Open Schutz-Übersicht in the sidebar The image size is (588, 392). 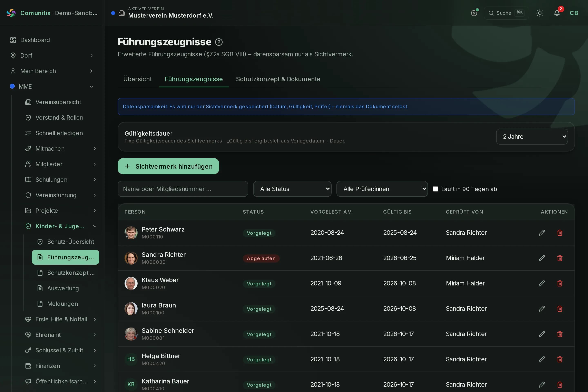(x=66, y=242)
